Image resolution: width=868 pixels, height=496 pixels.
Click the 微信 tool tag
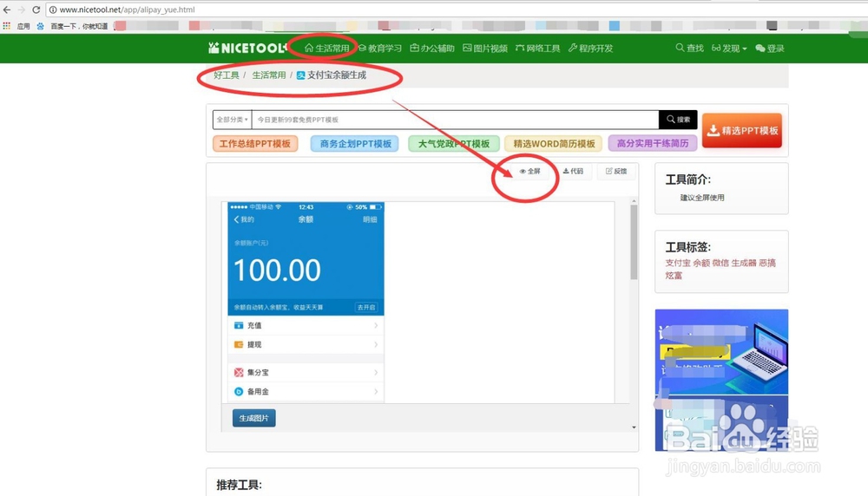click(x=720, y=264)
